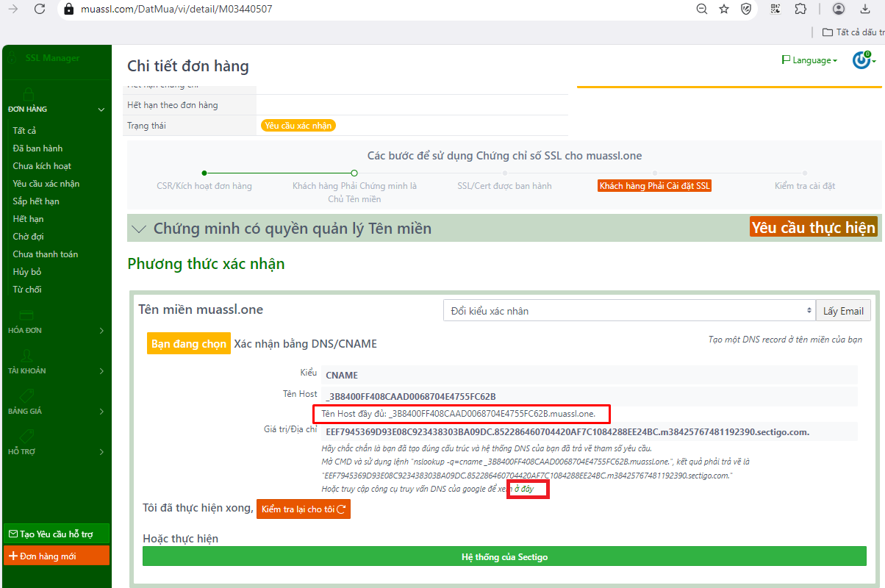885x588 pixels.
Task: Click the bookmark star icon in address bar
Action: (x=724, y=9)
